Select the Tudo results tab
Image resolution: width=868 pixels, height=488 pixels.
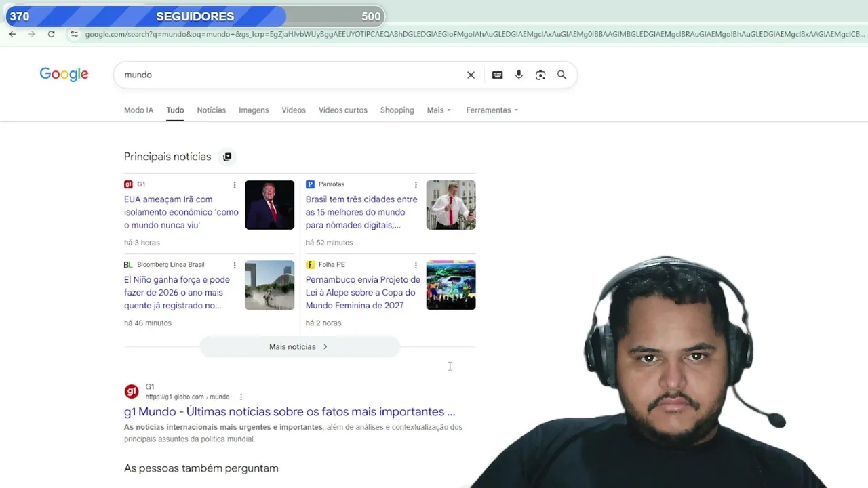pos(175,110)
